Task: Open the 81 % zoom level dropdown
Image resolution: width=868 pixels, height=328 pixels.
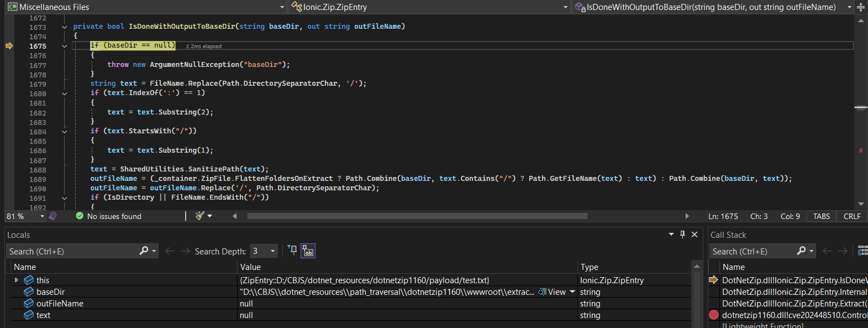Action: click(x=42, y=216)
